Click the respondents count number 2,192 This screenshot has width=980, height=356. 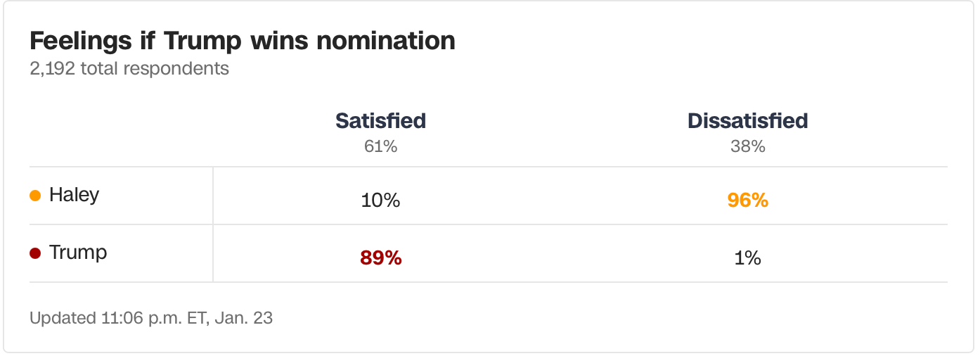53,68
